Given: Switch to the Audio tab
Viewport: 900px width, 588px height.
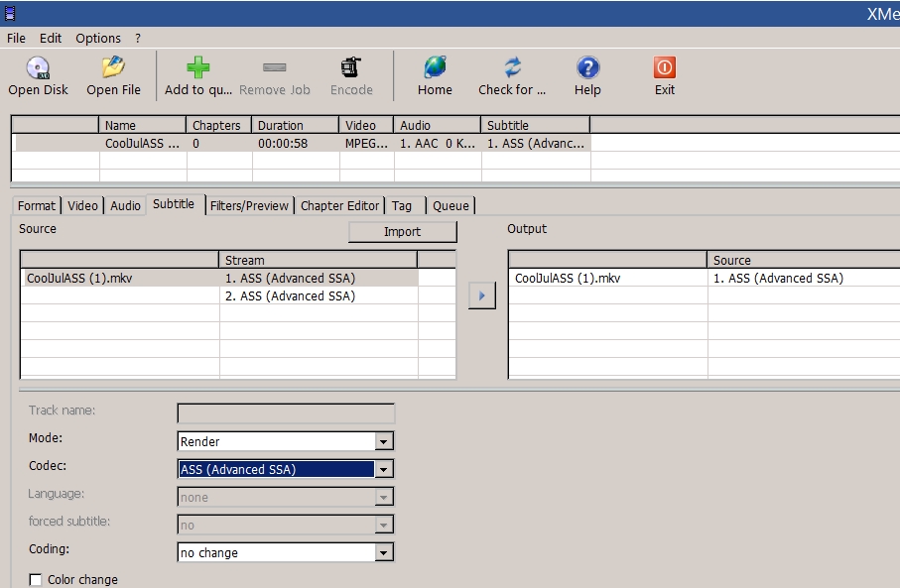Looking at the screenshot, I should coord(125,205).
